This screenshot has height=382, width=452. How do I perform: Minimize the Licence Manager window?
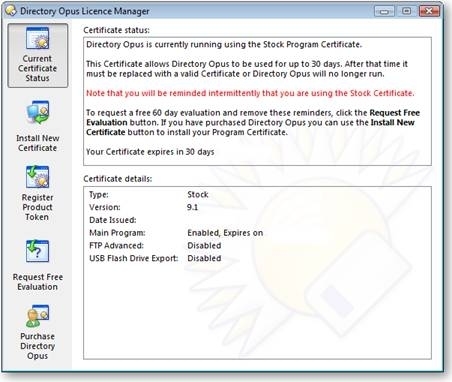(384, 11)
